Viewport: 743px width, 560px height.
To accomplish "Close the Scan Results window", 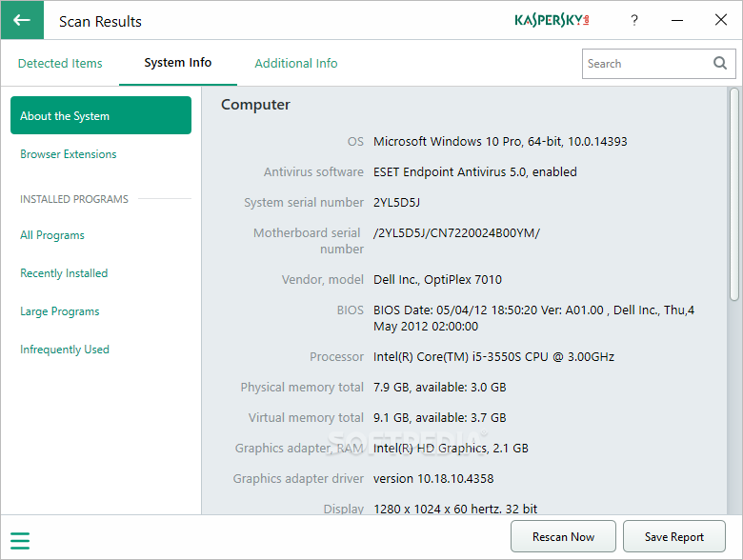I will [x=721, y=20].
